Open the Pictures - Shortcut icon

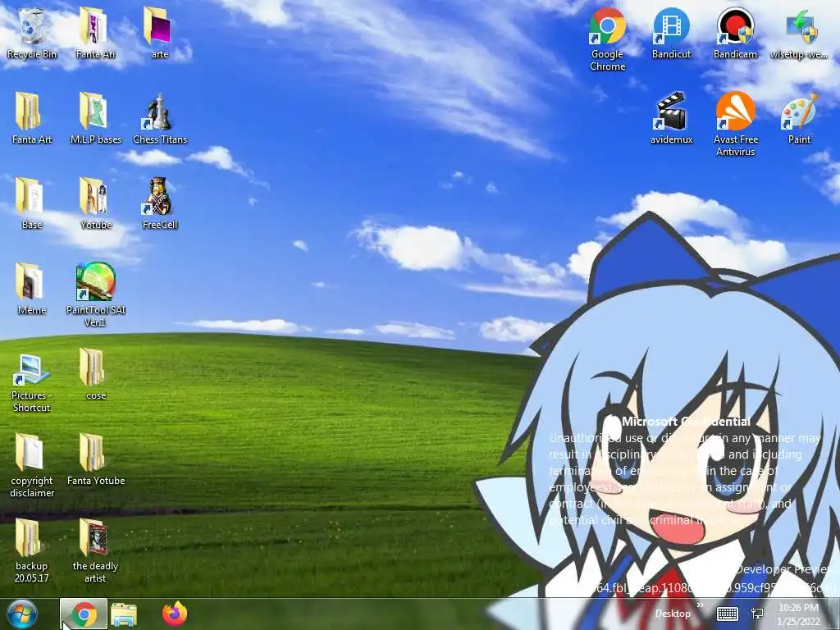[x=32, y=382]
